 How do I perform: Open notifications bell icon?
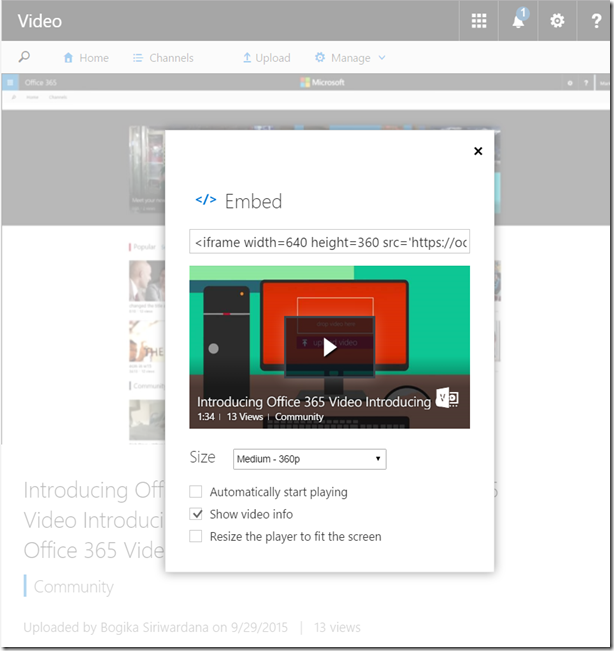tap(519, 19)
